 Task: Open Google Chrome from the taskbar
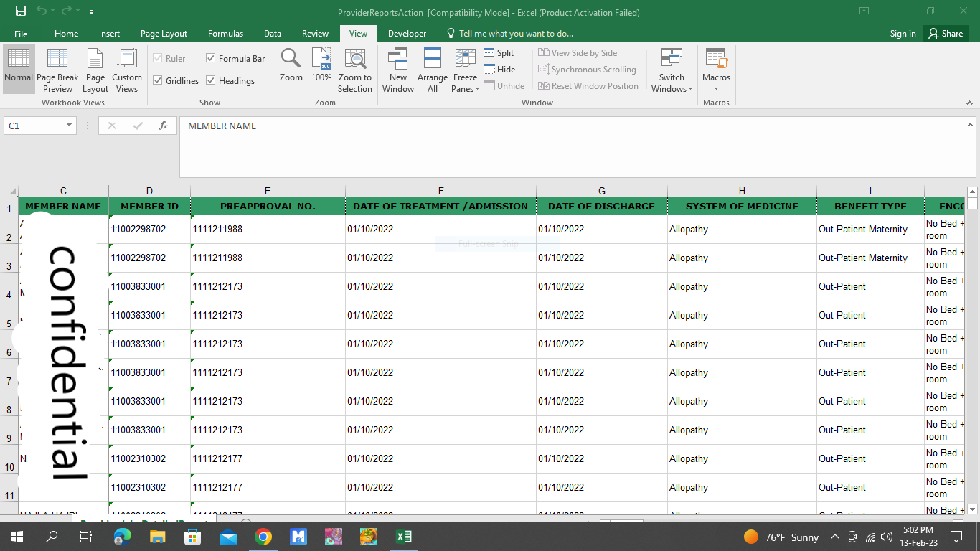[x=263, y=537]
